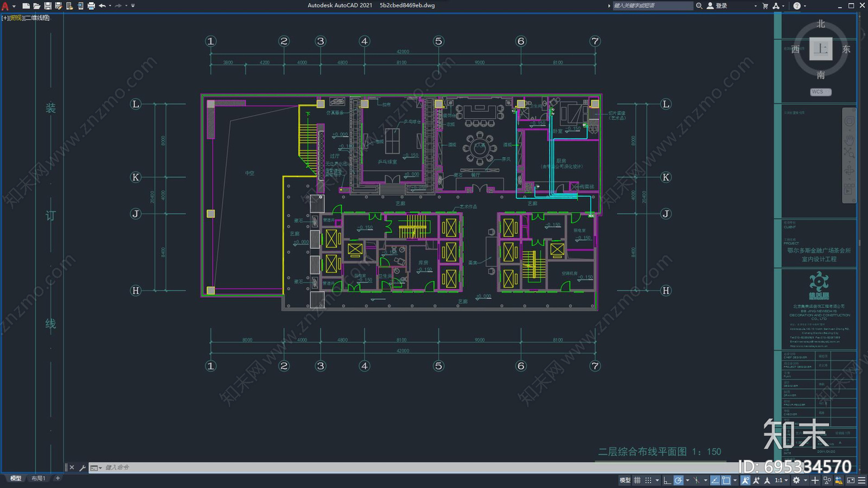Open the AutoCAD application menu logo
The image size is (868, 488).
5,6
